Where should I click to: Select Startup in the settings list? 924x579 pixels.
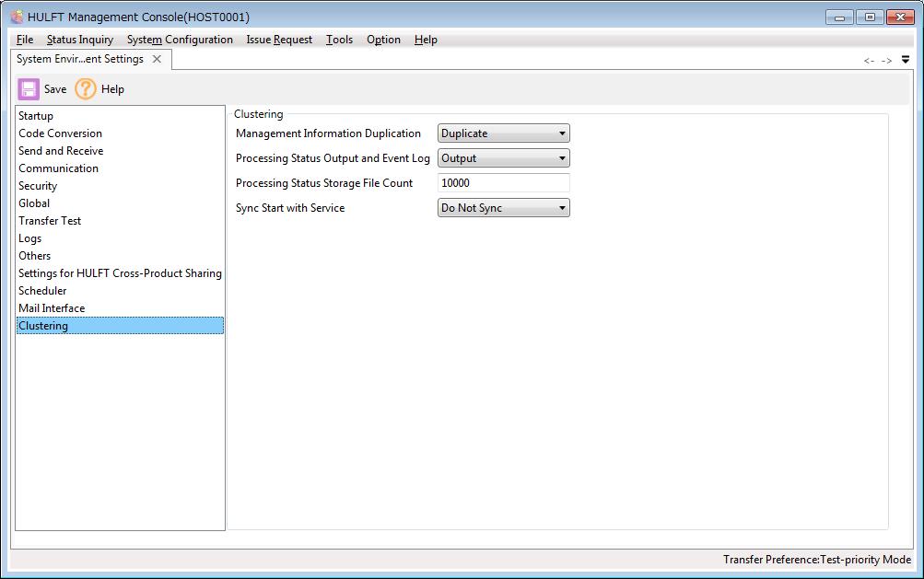(x=120, y=115)
